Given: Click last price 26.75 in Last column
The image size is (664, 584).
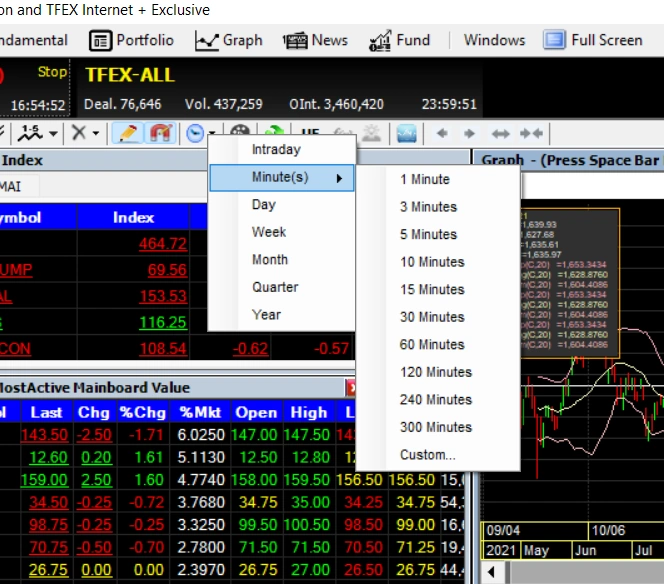Looking at the screenshot, I should tap(48, 570).
